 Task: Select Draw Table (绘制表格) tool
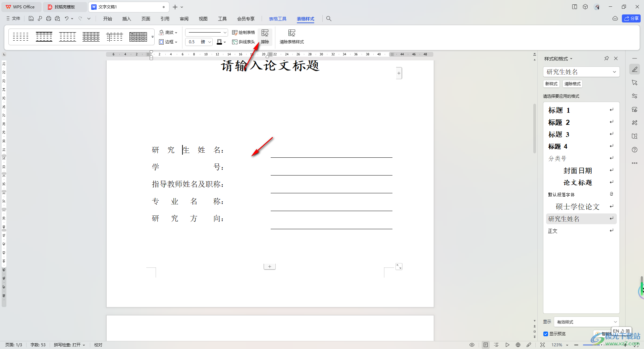click(x=244, y=33)
